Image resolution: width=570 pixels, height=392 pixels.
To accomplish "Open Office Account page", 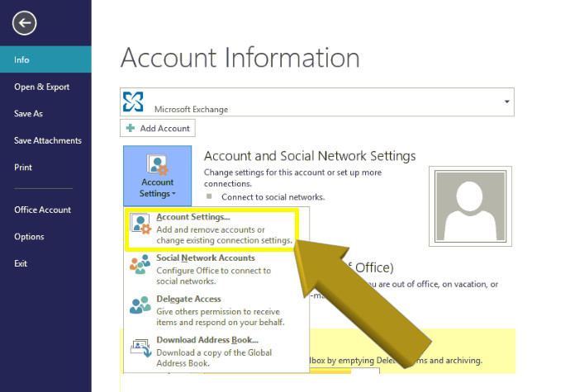I will (42, 210).
